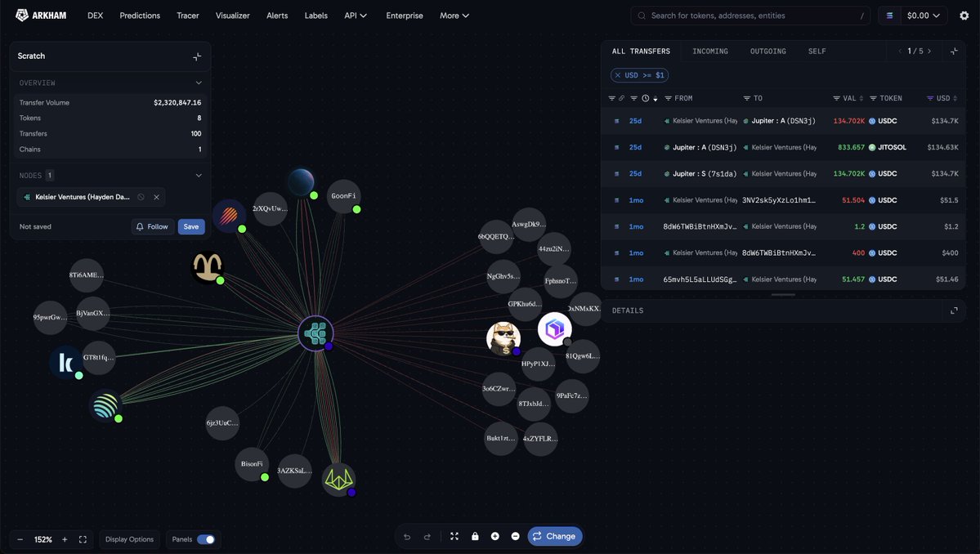980x554 pixels.
Task: Open the API dropdown menu
Action: tap(356, 16)
